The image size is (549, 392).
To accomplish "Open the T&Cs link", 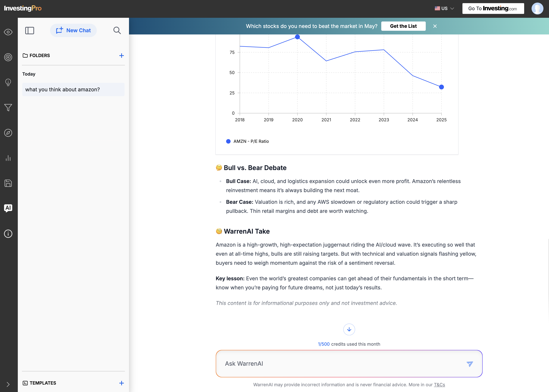I will coord(439,385).
